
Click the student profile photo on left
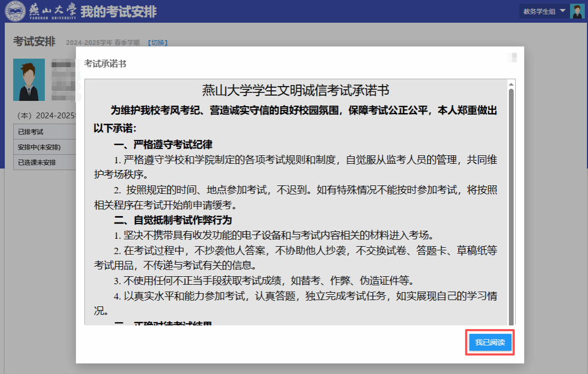click(29, 80)
